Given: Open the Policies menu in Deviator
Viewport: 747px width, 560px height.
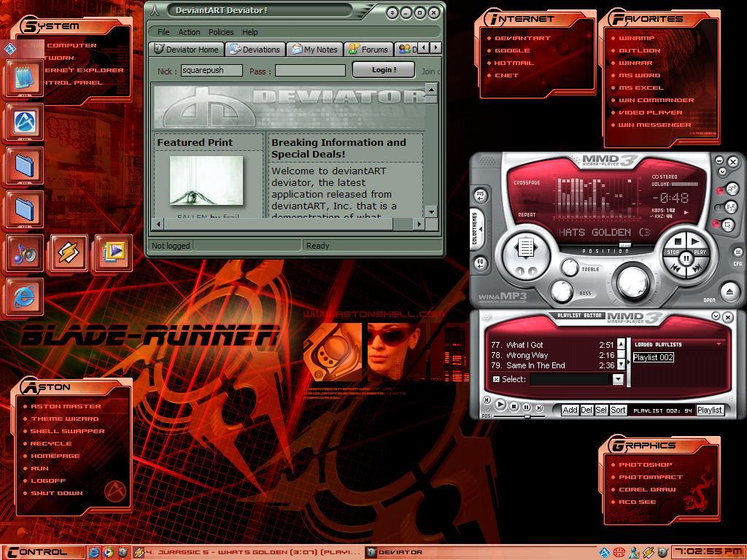Looking at the screenshot, I should (221, 32).
